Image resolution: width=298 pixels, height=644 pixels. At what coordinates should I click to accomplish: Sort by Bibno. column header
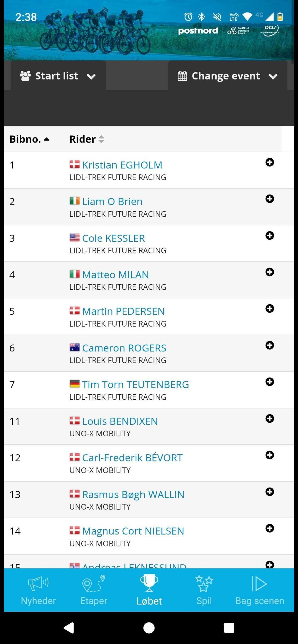tap(29, 139)
